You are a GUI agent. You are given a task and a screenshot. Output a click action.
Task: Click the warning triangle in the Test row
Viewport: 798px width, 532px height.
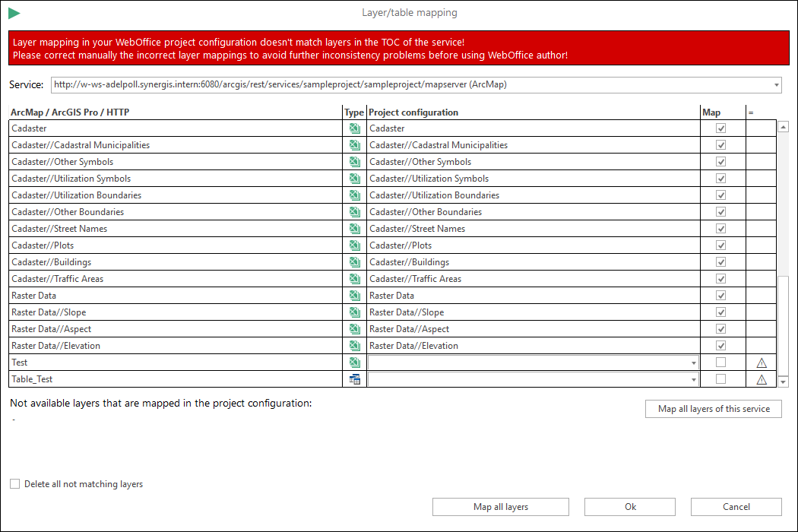pos(762,362)
